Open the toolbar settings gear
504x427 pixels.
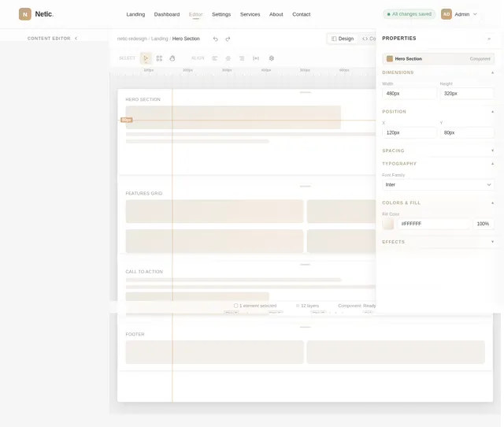point(272,58)
